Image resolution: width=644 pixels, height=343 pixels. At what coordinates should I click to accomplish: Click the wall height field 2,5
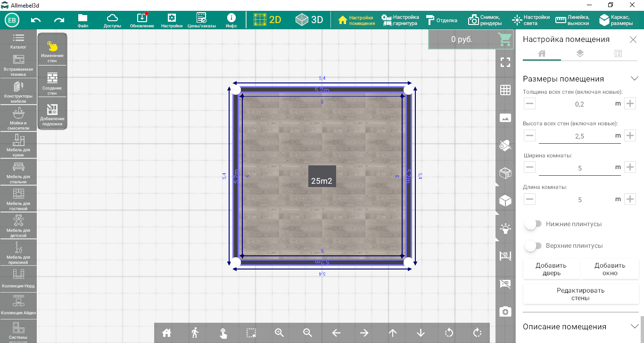coord(579,136)
